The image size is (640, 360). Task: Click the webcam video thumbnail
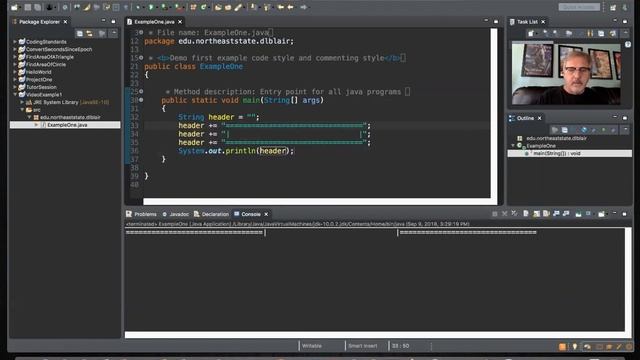566,73
